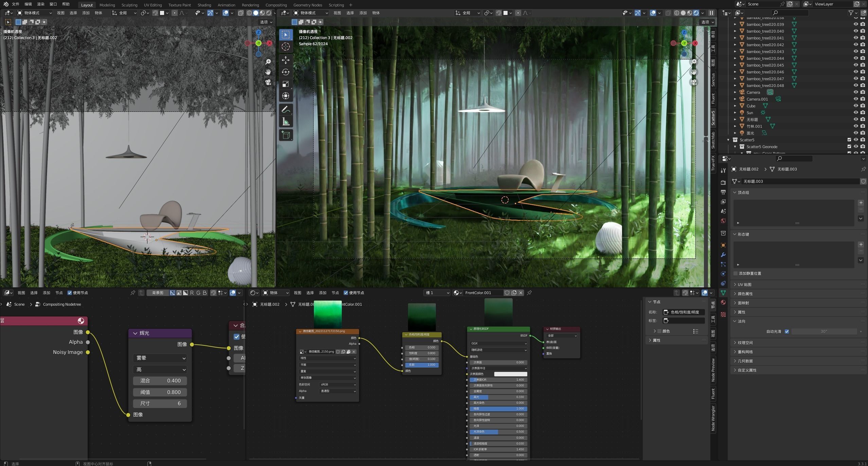Expand the UV 贴图 panel
The width and height of the screenshot is (868, 466).
pos(744,285)
